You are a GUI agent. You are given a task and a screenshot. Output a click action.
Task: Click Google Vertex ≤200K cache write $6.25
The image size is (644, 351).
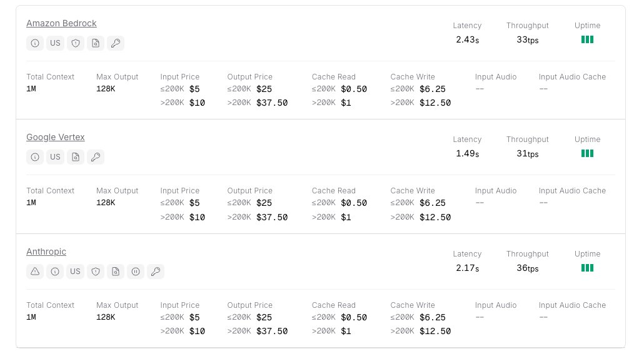coord(433,203)
